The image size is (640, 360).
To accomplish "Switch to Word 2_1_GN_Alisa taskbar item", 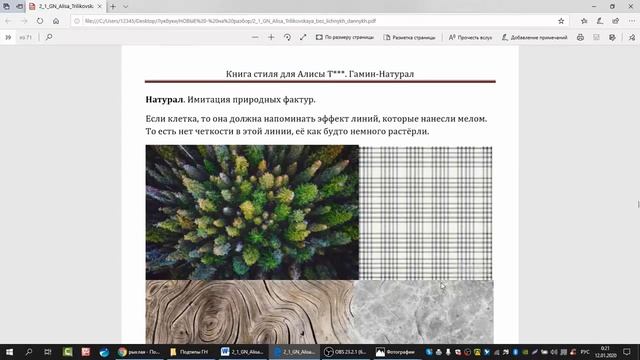I will [242, 351].
